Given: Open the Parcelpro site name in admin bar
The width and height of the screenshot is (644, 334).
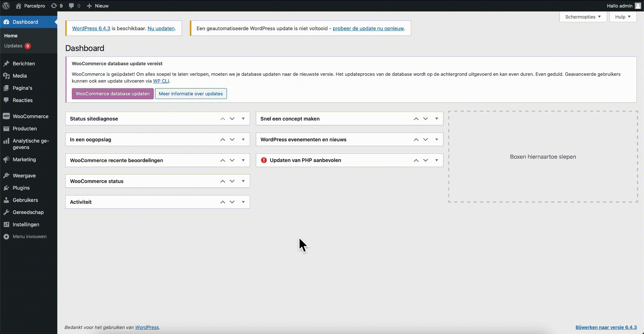Looking at the screenshot, I should pyautogui.click(x=30, y=6).
